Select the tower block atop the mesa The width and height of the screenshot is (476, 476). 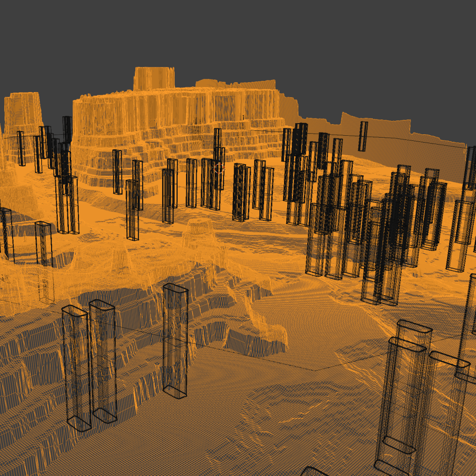click(x=154, y=79)
